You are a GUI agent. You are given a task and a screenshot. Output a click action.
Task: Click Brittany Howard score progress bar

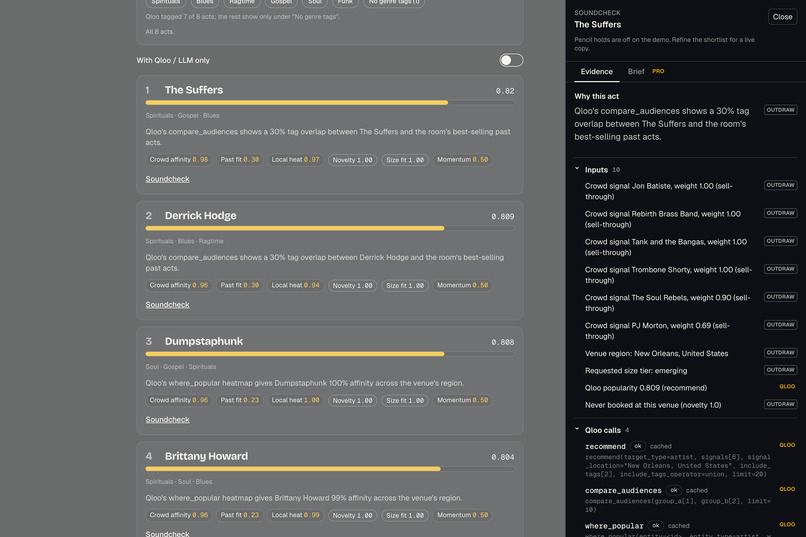point(329,469)
